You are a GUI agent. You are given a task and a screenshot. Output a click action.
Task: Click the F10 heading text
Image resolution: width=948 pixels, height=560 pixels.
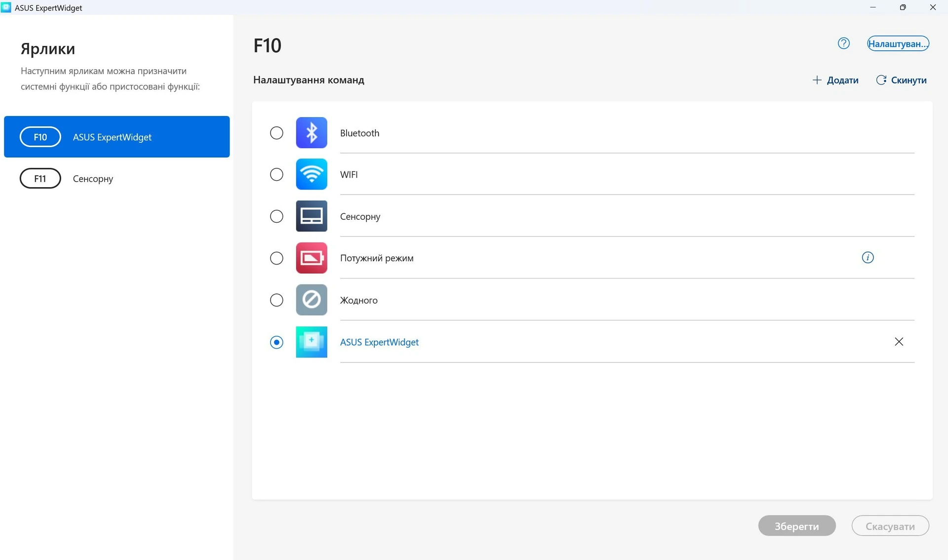point(267,45)
